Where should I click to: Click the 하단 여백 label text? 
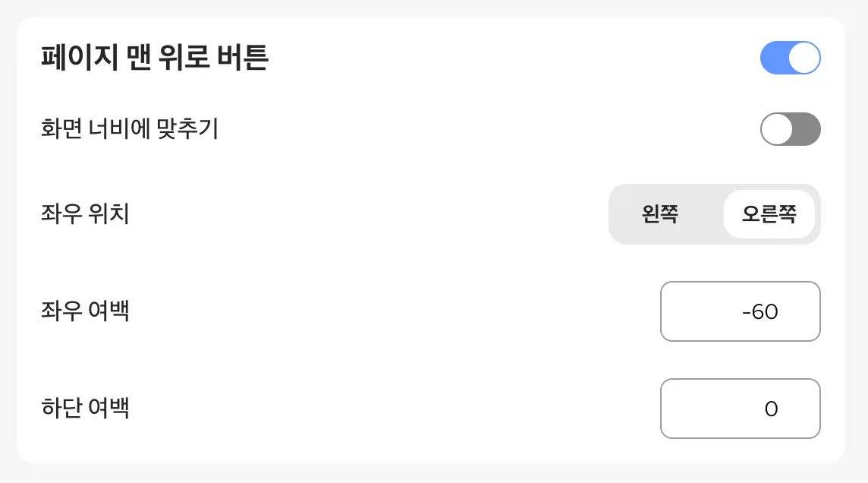tap(85, 409)
